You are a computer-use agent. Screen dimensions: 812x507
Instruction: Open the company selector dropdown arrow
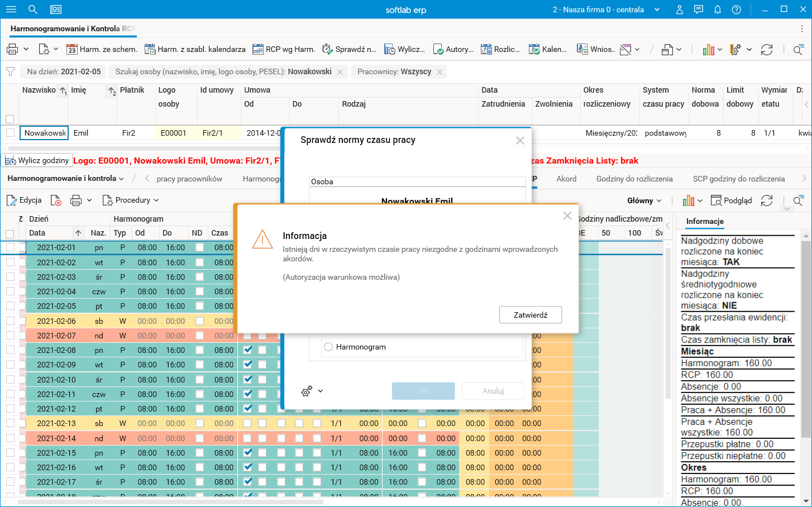pyautogui.click(x=657, y=9)
